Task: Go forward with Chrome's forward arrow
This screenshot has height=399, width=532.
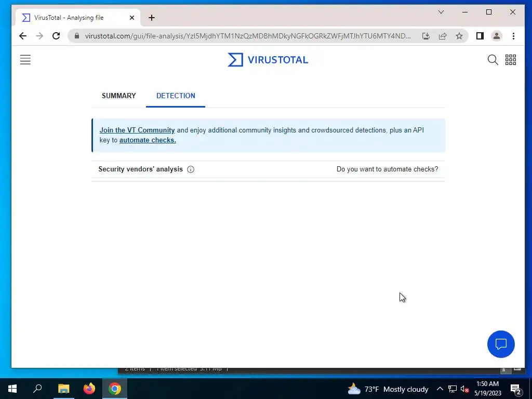Action: pyautogui.click(x=39, y=36)
